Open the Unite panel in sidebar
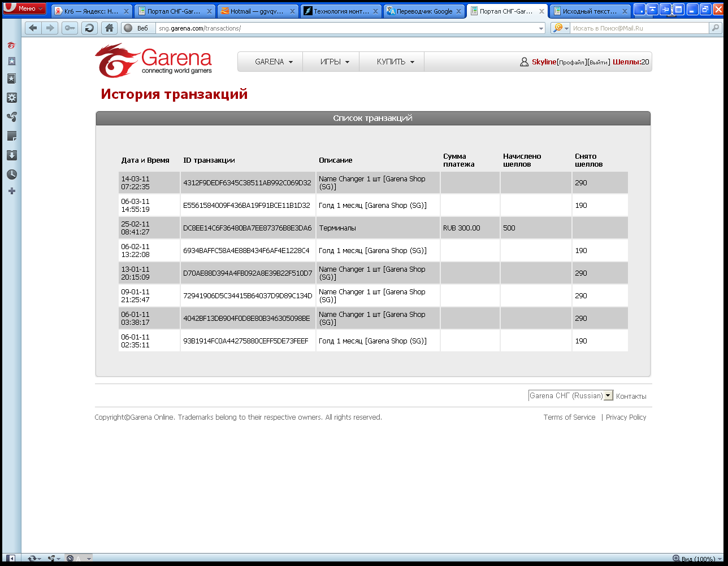This screenshot has width=728, height=566. (11, 116)
